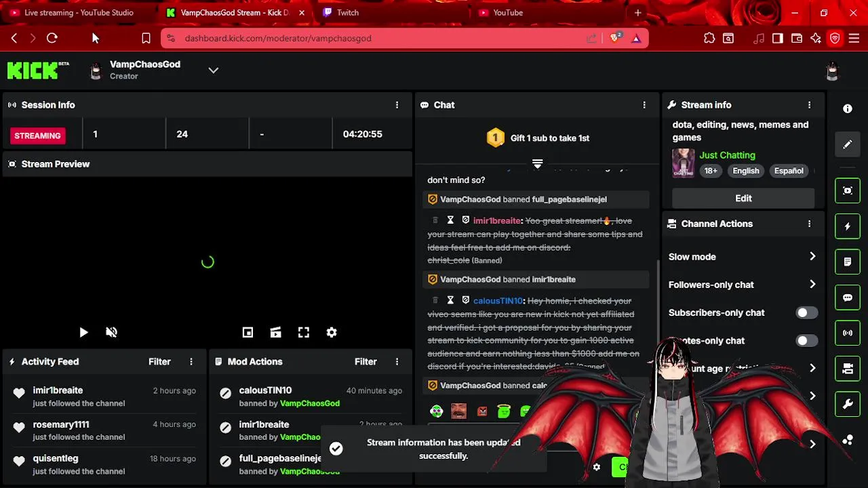Click STREAMING status badge
The image size is (868, 488).
point(38,136)
